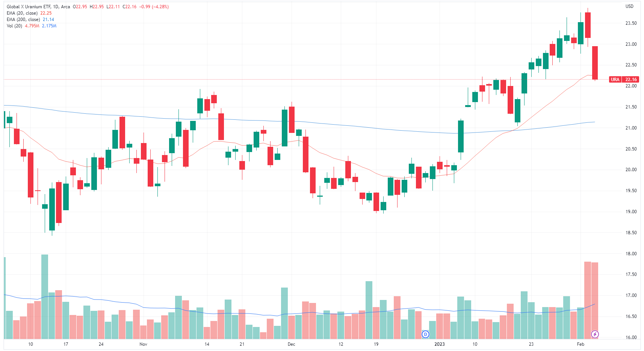Click the red EMA 20 value 22.25
This screenshot has height=351, width=644.
pos(46,13)
